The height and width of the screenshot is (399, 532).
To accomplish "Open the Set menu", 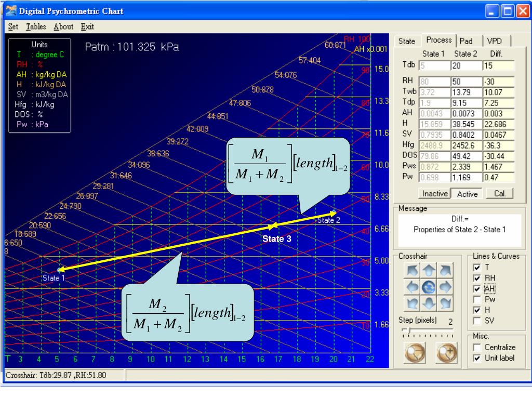I will click(x=13, y=26).
